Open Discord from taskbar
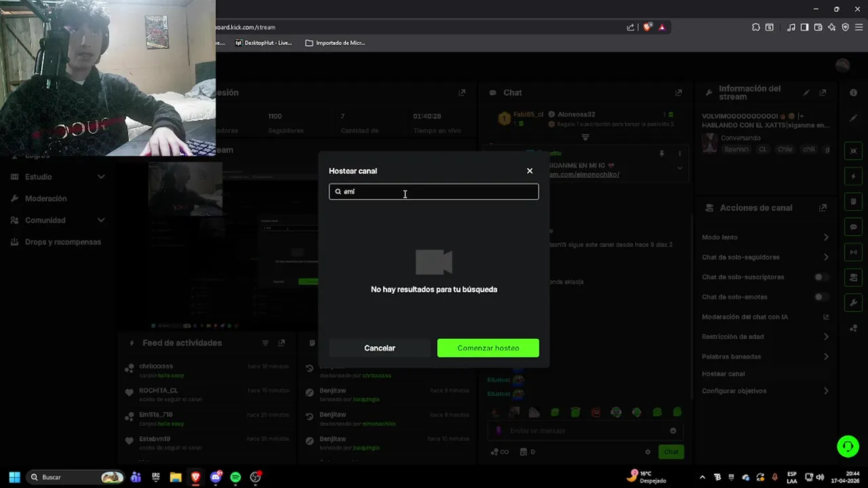 click(x=216, y=477)
